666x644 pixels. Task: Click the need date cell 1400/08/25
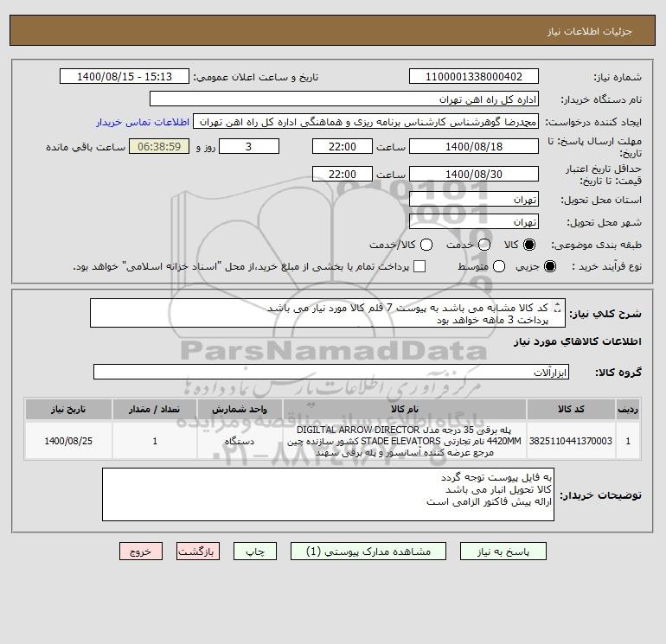(x=68, y=441)
